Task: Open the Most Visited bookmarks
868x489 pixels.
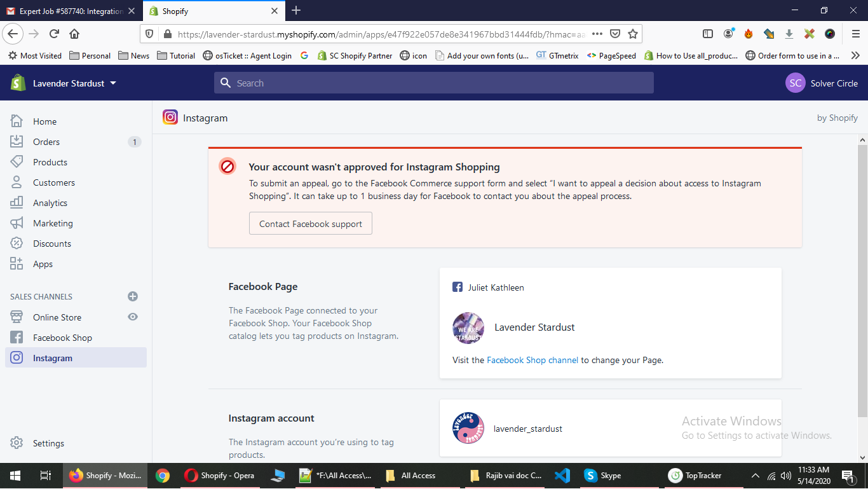Action: click(35, 55)
